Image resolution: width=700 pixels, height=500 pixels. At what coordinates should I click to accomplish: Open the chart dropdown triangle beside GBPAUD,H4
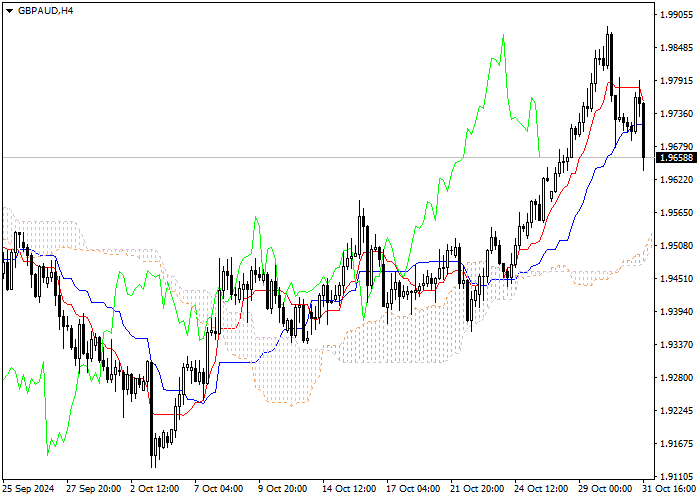coord(9,11)
